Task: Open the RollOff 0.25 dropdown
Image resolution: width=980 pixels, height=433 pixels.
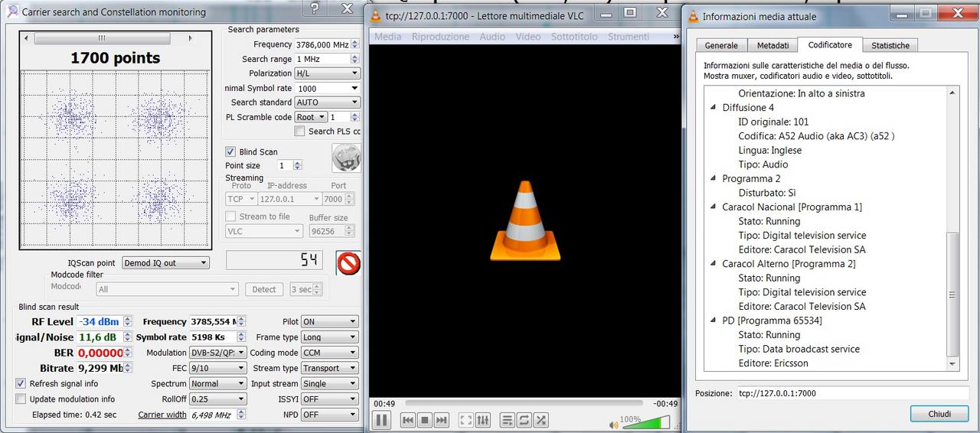Action: click(x=218, y=399)
